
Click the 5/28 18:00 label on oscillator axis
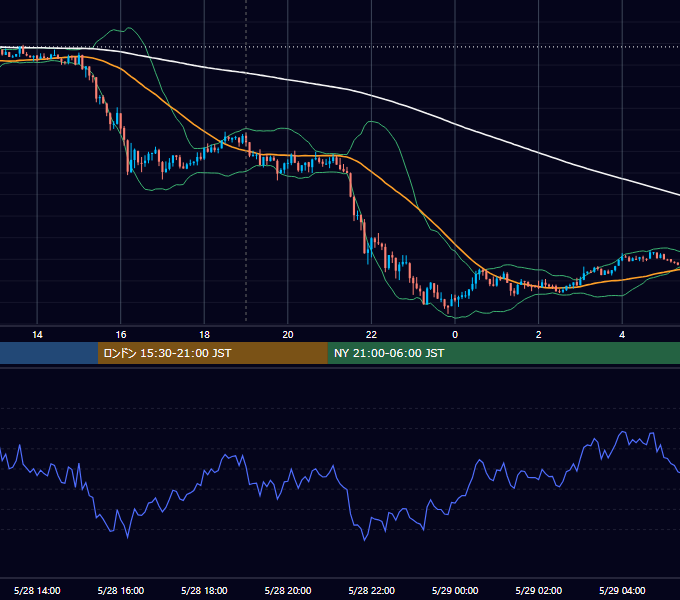point(204,590)
